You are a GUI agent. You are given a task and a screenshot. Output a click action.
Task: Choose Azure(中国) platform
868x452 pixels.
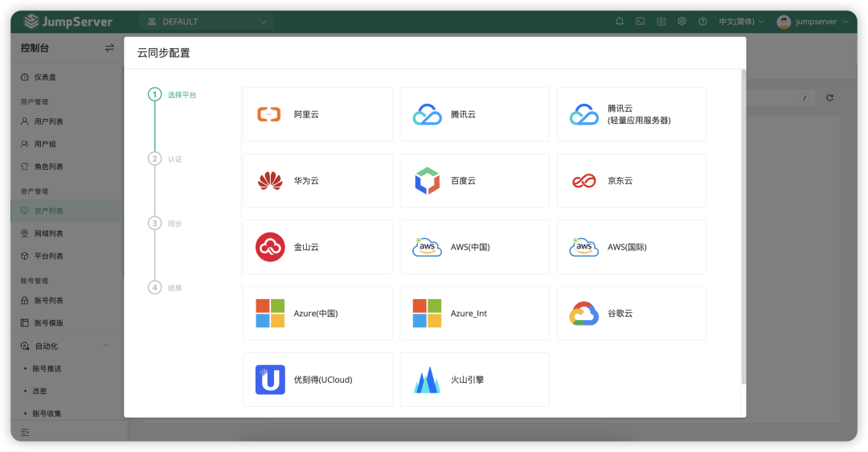317,314
